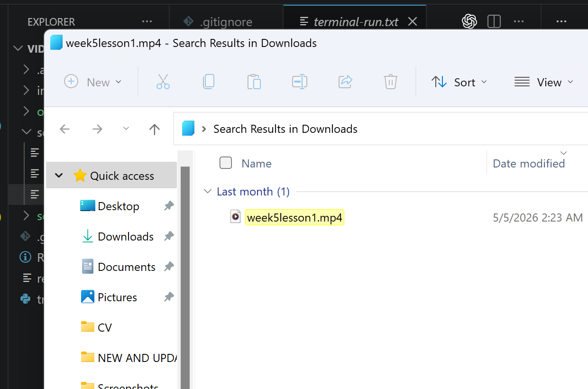Sort by the Date modified column header
Viewport: 588px width, 389px height.
pos(529,164)
